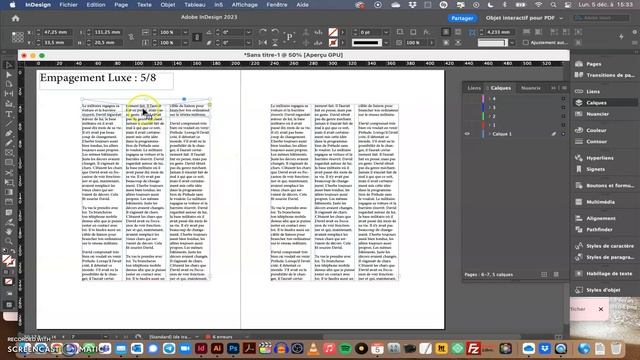Toggle Calque 1 visibility eye

467,134
